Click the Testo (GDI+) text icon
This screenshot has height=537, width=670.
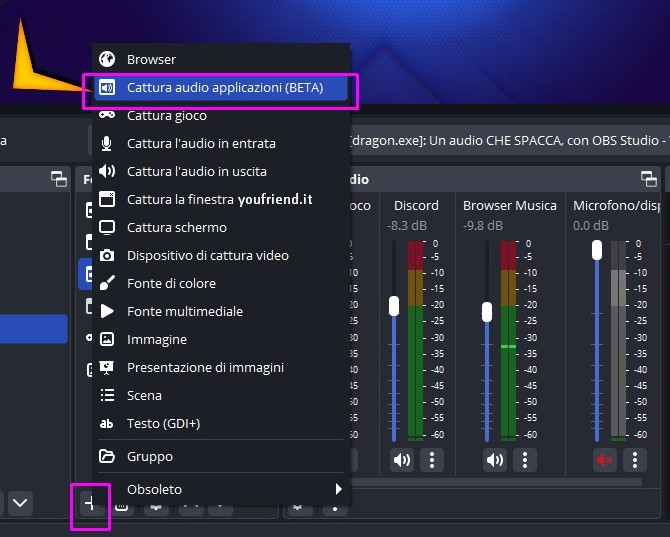click(x=107, y=423)
